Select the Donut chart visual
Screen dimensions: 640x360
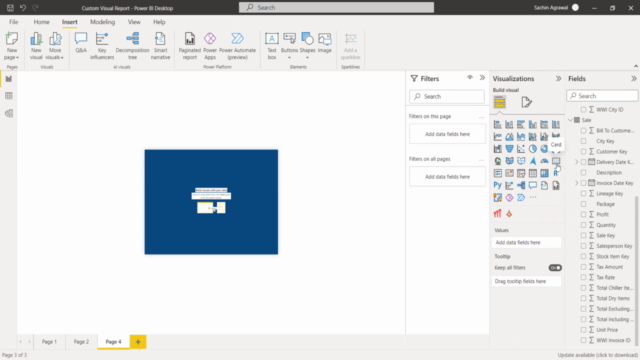click(544, 149)
